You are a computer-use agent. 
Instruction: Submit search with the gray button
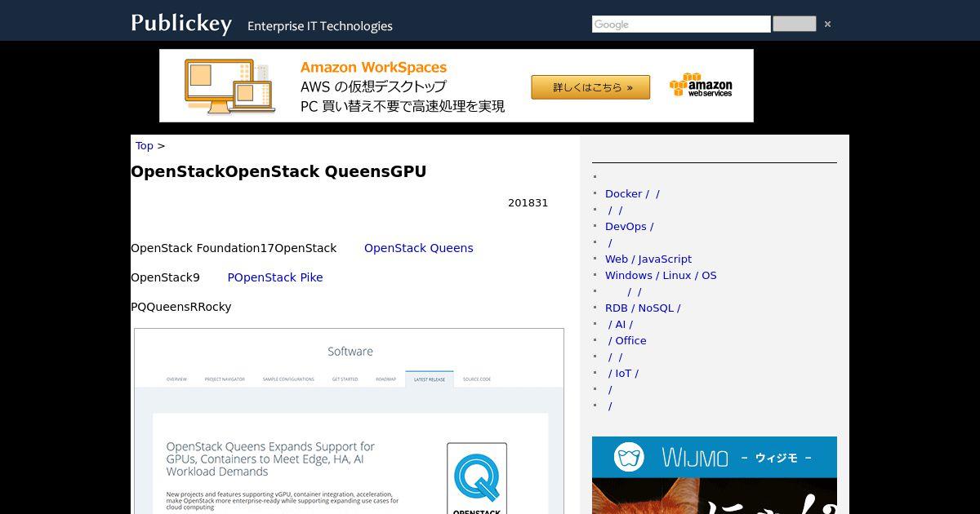(794, 24)
